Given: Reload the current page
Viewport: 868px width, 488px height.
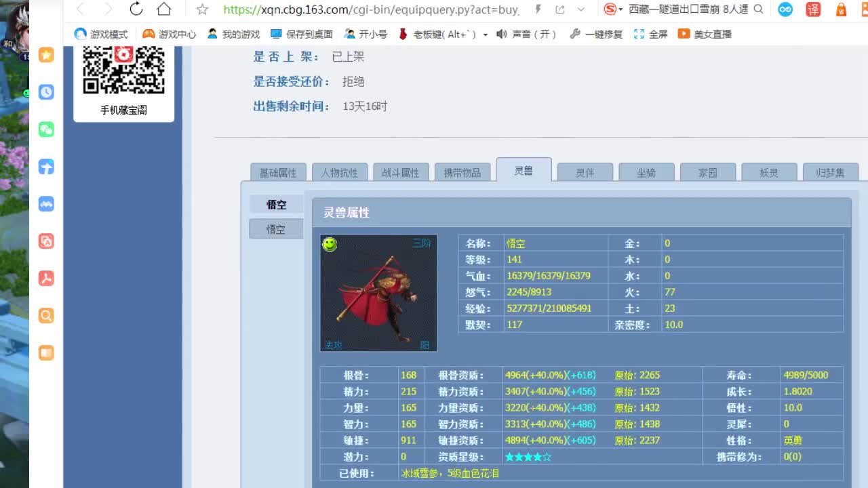Looking at the screenshot, I should click(x=136, y=9).
